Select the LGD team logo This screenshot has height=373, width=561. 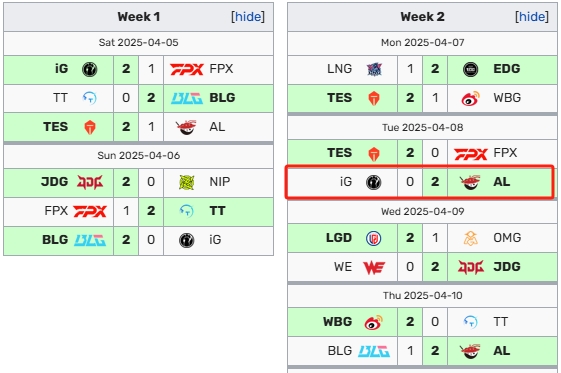(374, 238)
